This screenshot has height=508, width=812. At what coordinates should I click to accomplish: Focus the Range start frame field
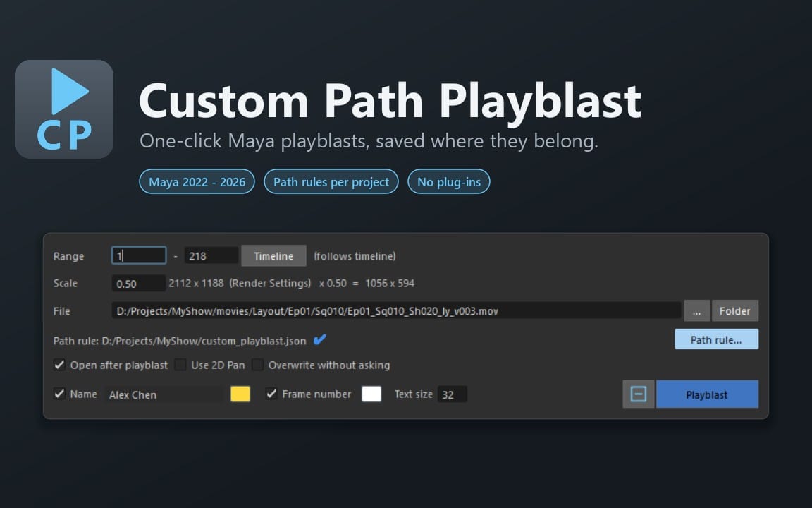pos(139,255)
